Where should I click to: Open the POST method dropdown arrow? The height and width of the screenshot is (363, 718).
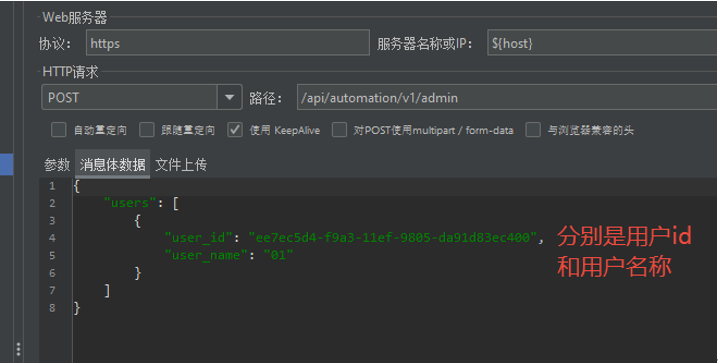[229, 97]
